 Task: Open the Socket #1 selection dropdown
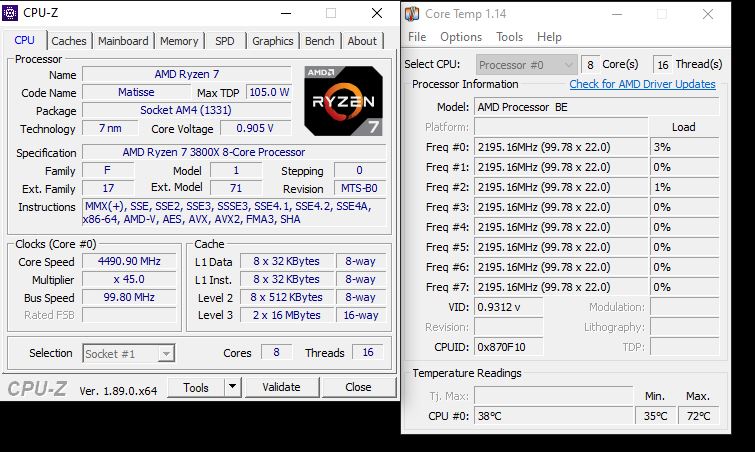(129, 354)
